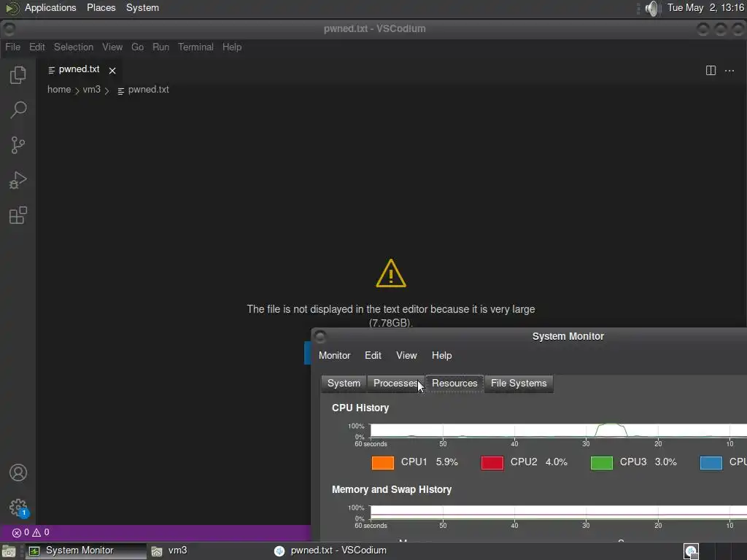Select the pwned.txt editor tab
This screenshot has height=560, width=747.
click(x=79, y=70)
